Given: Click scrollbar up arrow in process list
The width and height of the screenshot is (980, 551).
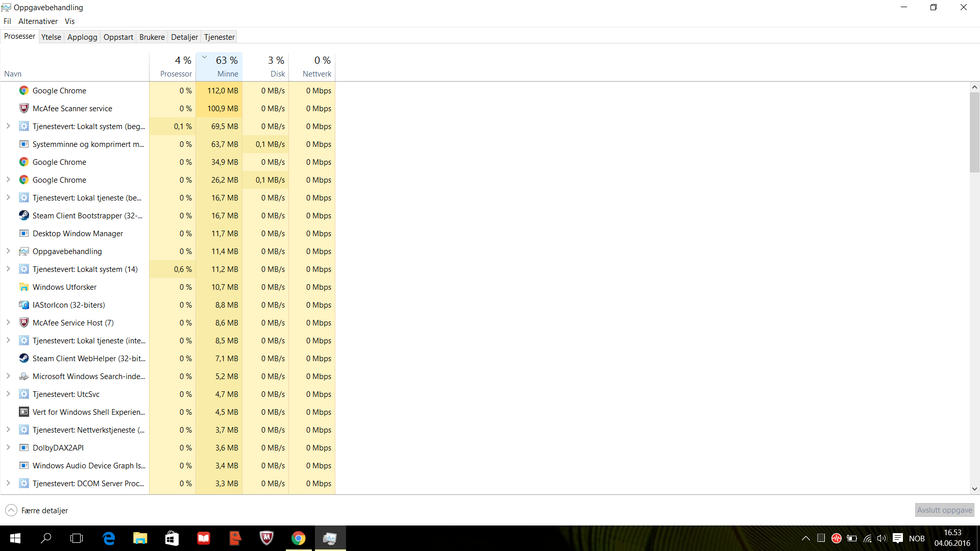Looking at the screenshot, I should pos(974,87).
